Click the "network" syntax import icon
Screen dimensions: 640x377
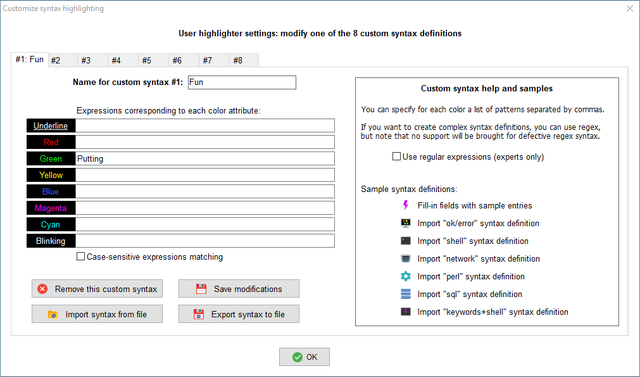pyautogui.click(x=405, y=259)
